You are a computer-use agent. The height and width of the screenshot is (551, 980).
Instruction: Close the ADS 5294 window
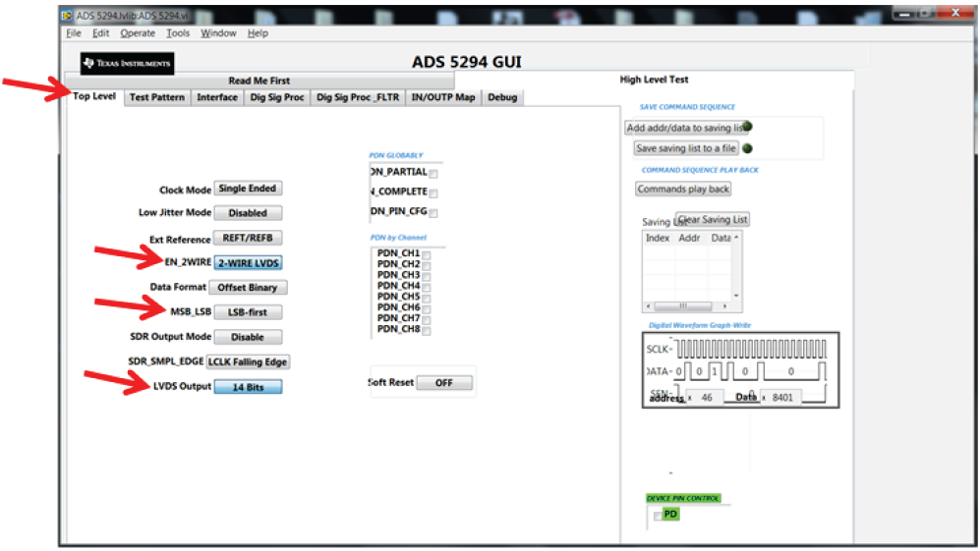[x=955, y=13]
